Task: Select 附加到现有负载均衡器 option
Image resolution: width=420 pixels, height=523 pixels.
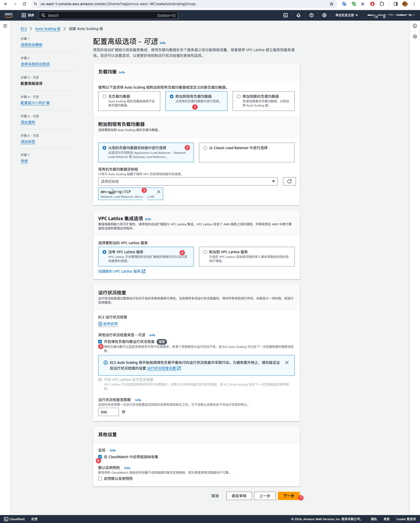Action: tap(196, 101)
